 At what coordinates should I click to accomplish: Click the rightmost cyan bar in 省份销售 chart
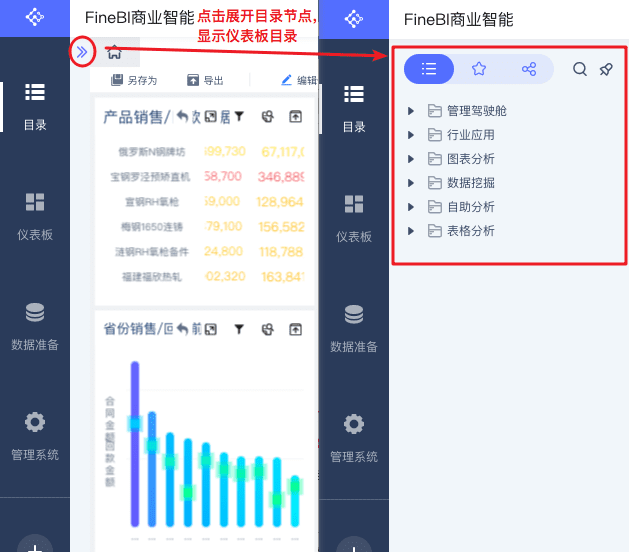(295, 501)
